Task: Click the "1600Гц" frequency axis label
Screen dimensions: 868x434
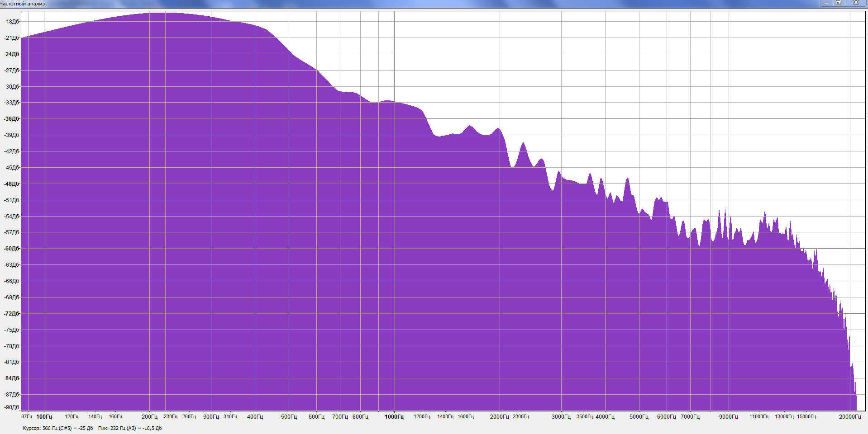Action: coord(466,417)
